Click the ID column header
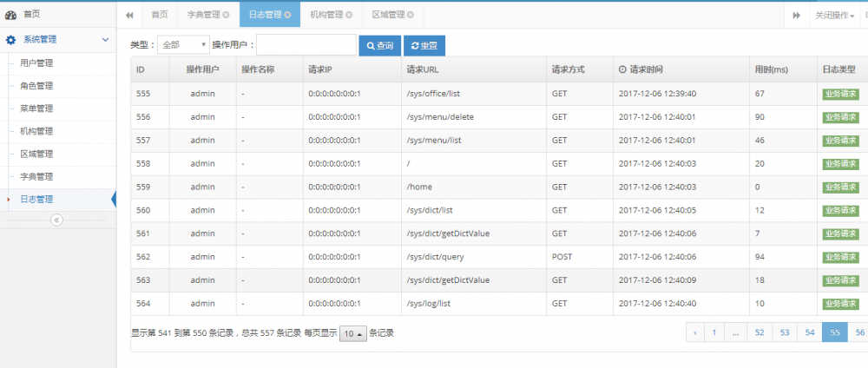868x368 pixels. click(150, 69)
